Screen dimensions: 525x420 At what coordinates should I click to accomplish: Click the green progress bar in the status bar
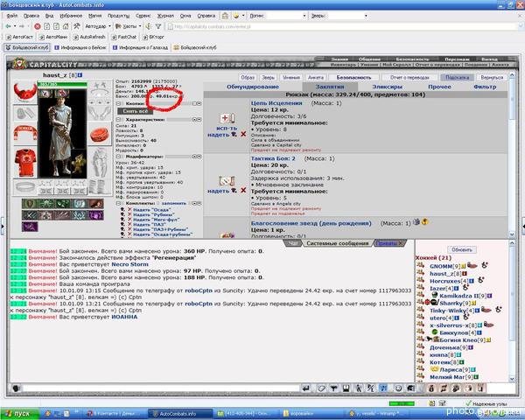click(402, 403)
